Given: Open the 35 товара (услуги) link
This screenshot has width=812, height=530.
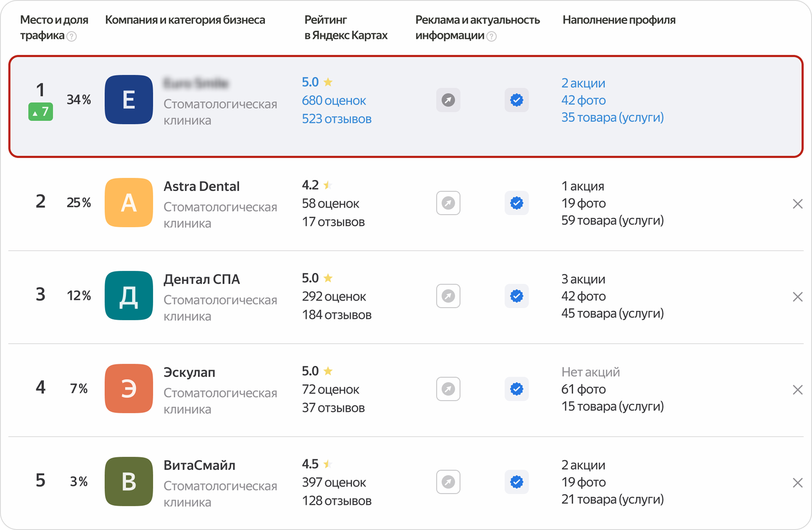Looking at the screenshot, I should point(612,117).
